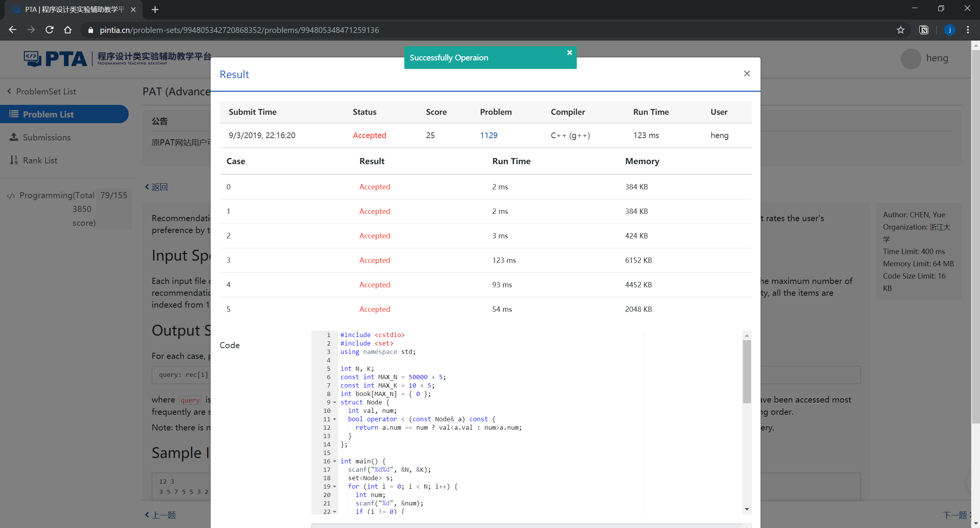Return to ProblemSet List

(x=42, y=91)
